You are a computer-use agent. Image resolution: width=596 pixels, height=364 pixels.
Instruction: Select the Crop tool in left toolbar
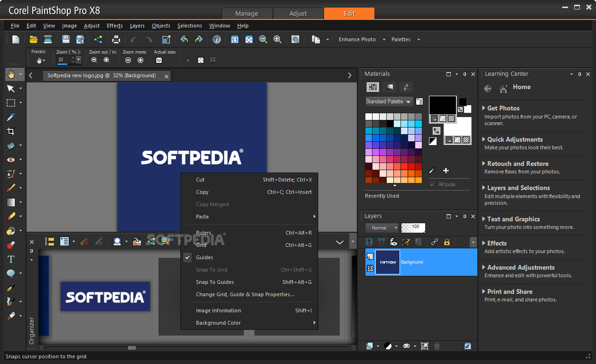coord(10,131)
